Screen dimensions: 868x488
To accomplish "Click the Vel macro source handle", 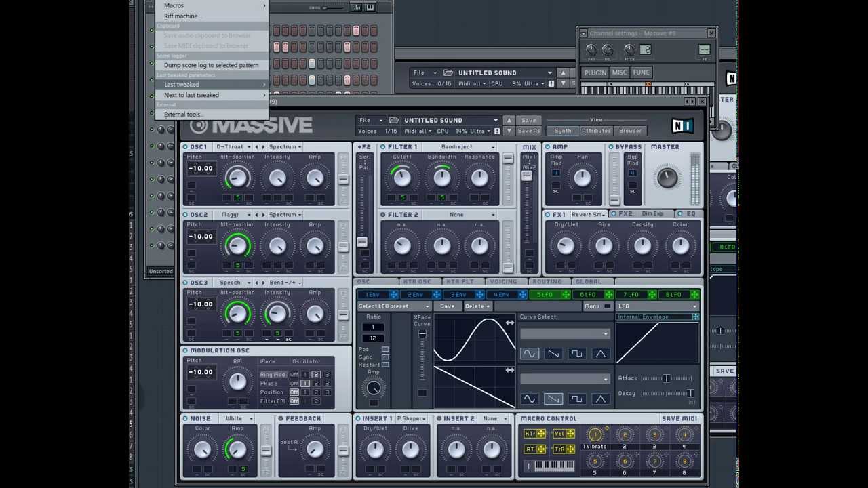I will point(570,434).
